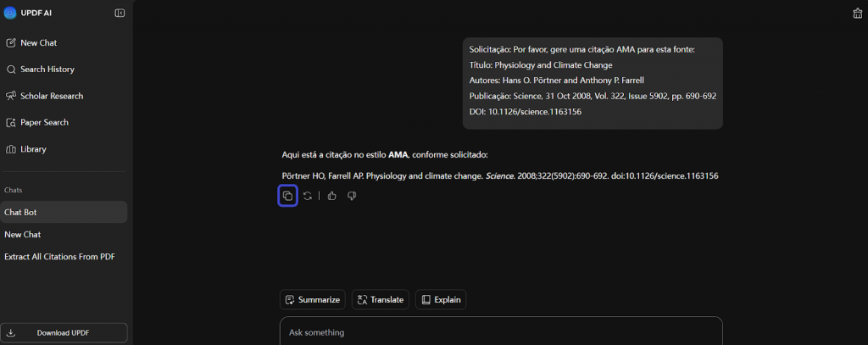Image resolution: width=868 pixels, height=345 pixels.
Task: Regenerate the response
Action: click(308, 196)
